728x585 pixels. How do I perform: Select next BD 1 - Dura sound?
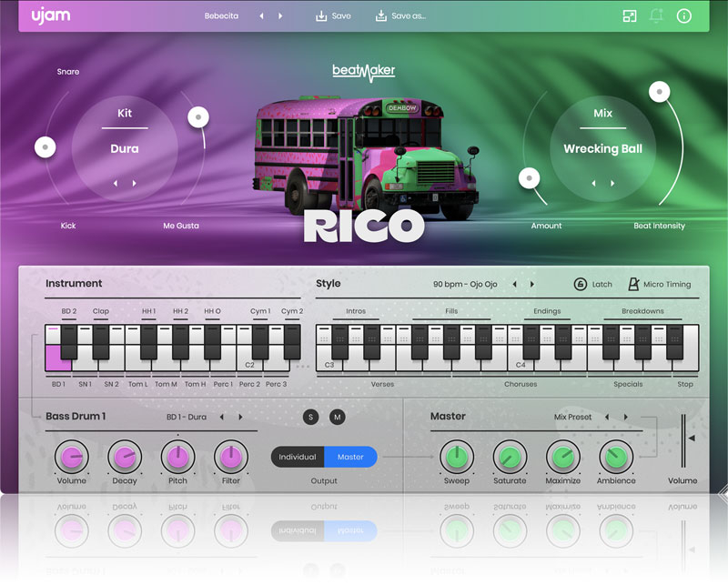(240, 417)
